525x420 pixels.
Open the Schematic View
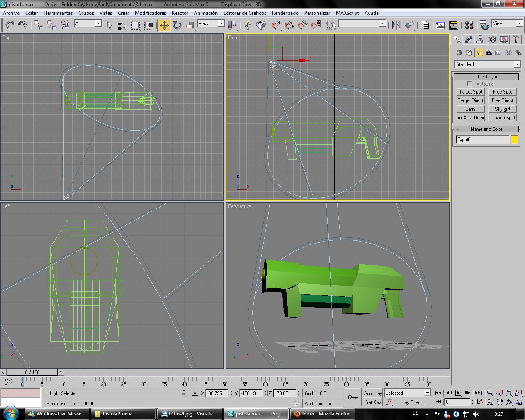pos(453,25)
